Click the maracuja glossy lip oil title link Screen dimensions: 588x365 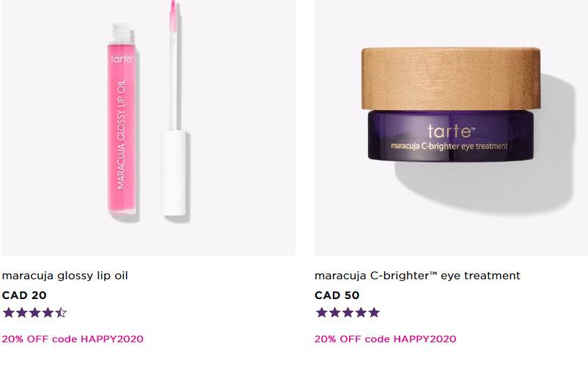click(65, 276)
